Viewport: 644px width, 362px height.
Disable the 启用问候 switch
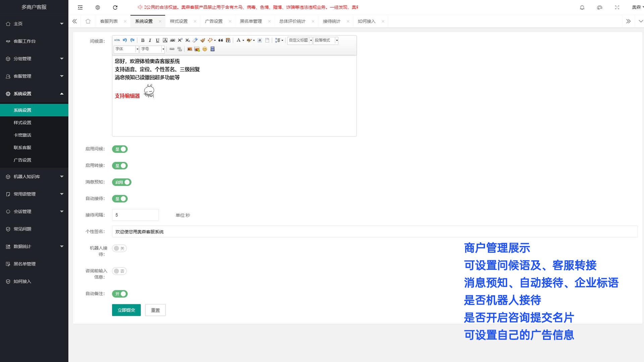click(x=120, y=149)
